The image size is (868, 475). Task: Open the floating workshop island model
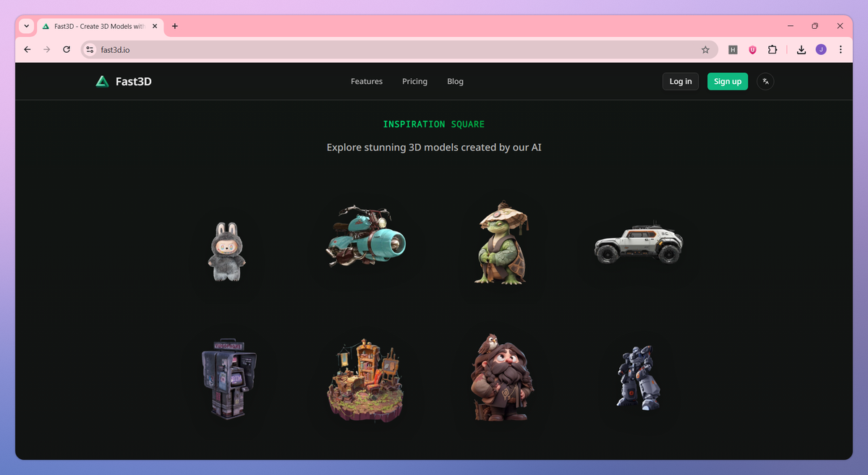(x=366, y=382)
